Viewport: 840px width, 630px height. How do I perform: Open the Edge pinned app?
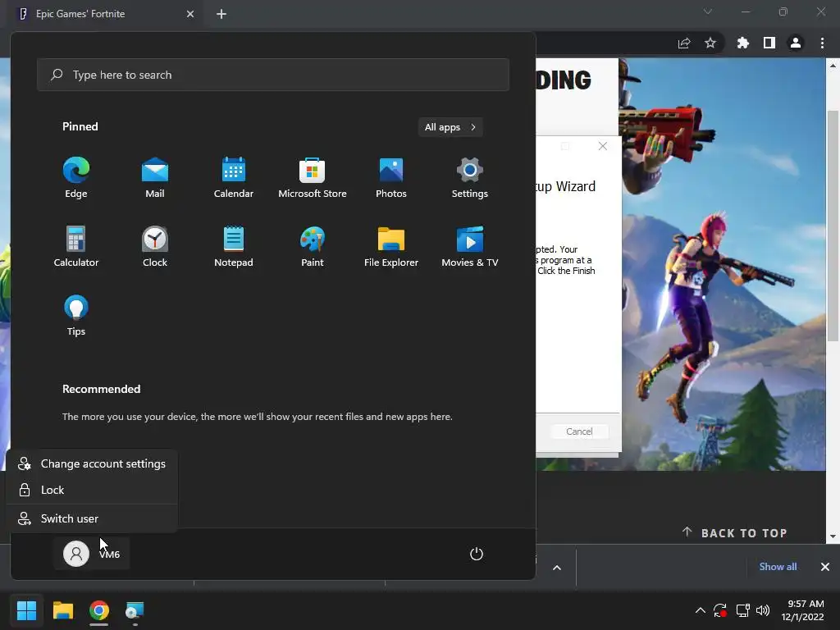pyautogui.click(x=76, y=178)
